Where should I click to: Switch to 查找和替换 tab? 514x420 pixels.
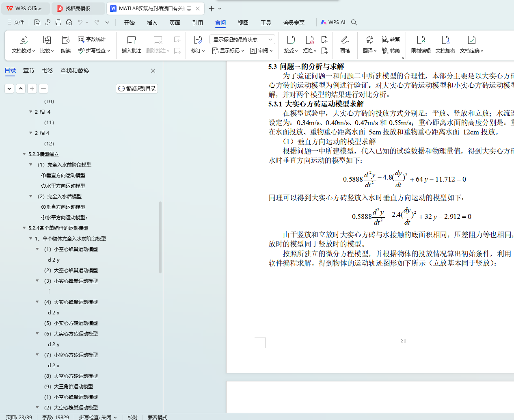[75, 71]
